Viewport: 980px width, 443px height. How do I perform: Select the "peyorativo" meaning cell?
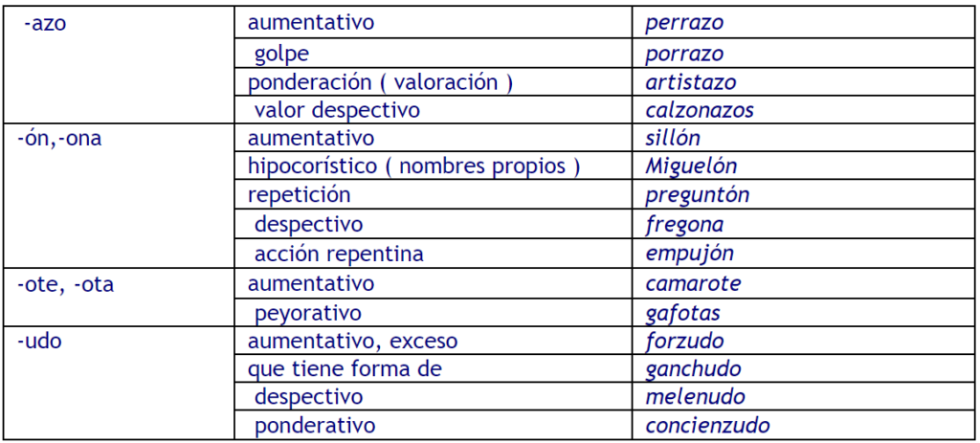(x=307, y=313)
